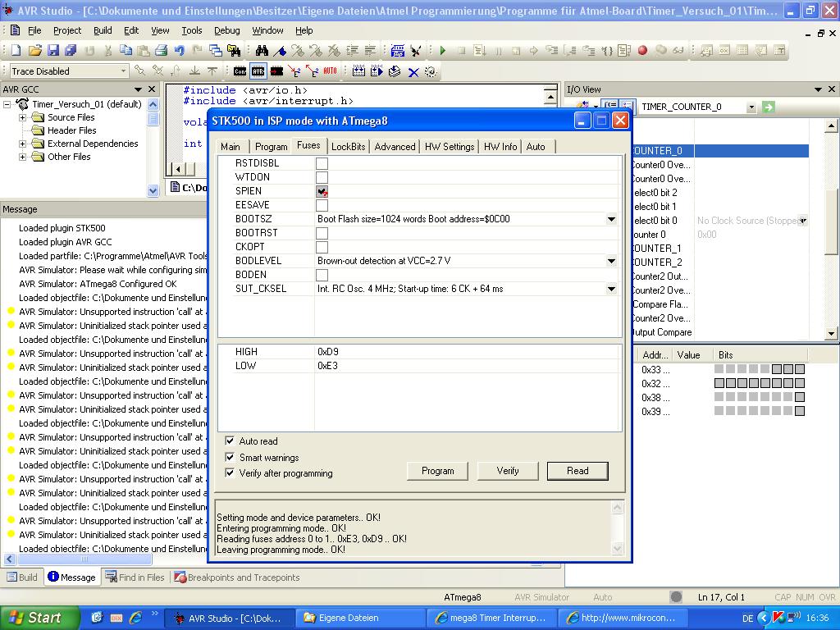Click the Save All icon
Viewport: 840px width, 630px height.
(x=71, y=50)
